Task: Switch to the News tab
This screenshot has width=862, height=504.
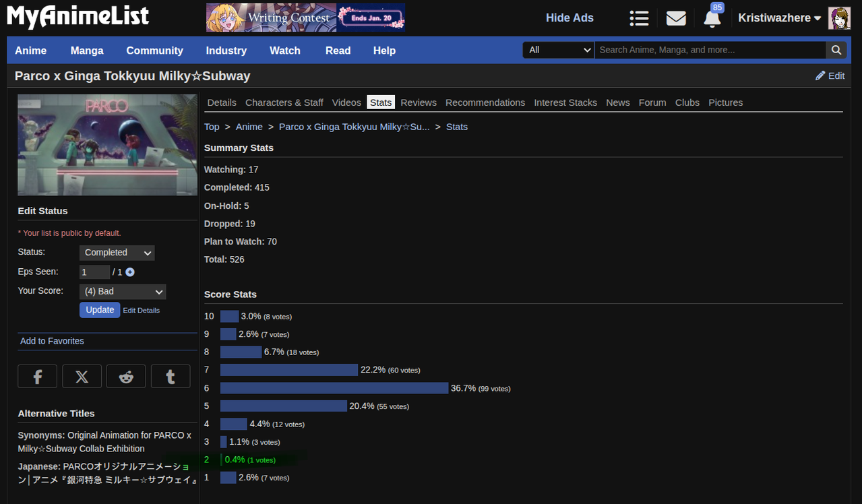Action: 618,102
